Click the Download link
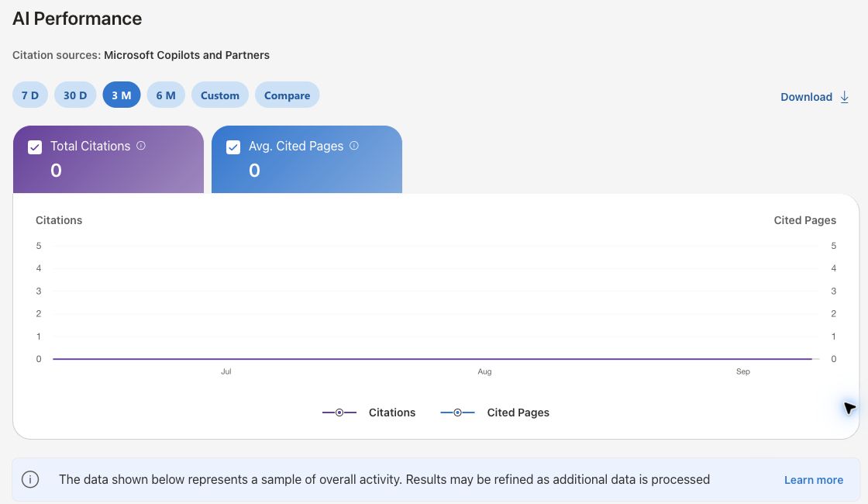This screenshot has width=868, height=504. coord(807,97)
